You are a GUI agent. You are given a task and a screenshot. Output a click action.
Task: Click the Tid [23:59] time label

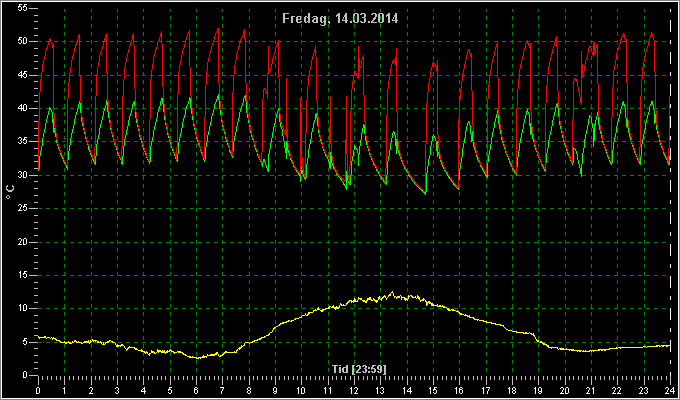click(x=359, y=369)
